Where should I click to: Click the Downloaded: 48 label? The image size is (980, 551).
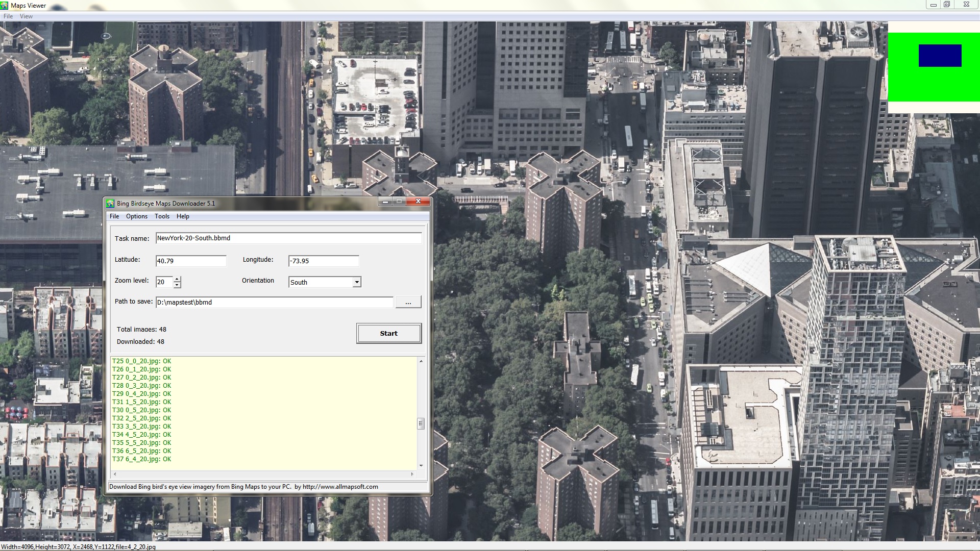tap(140, 342)
